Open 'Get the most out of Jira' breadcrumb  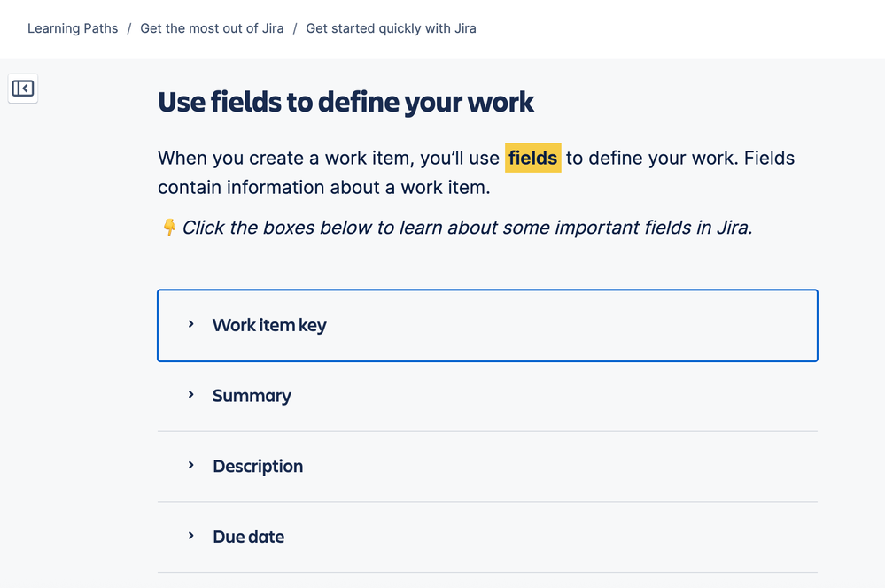[x=212, y=28]
